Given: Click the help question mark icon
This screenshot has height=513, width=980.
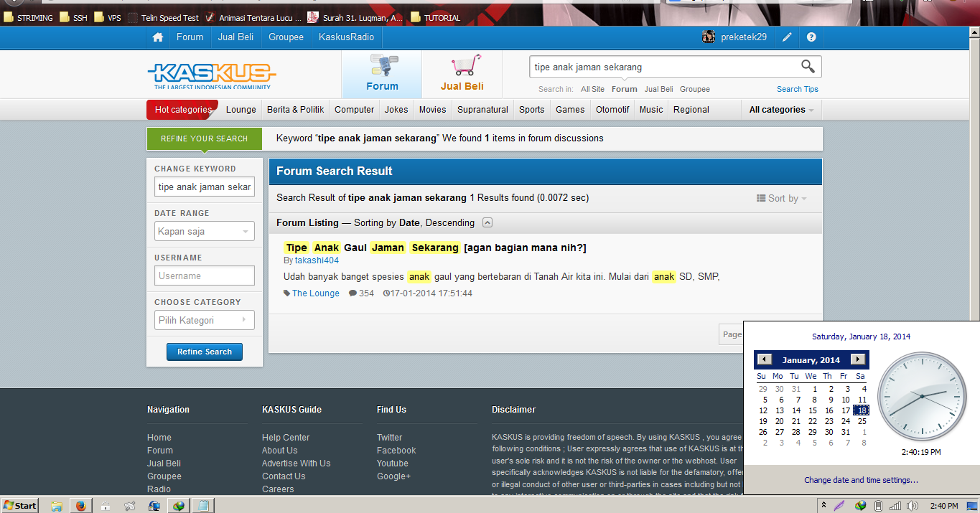Looking at the screenshot, I should point(811,37).
